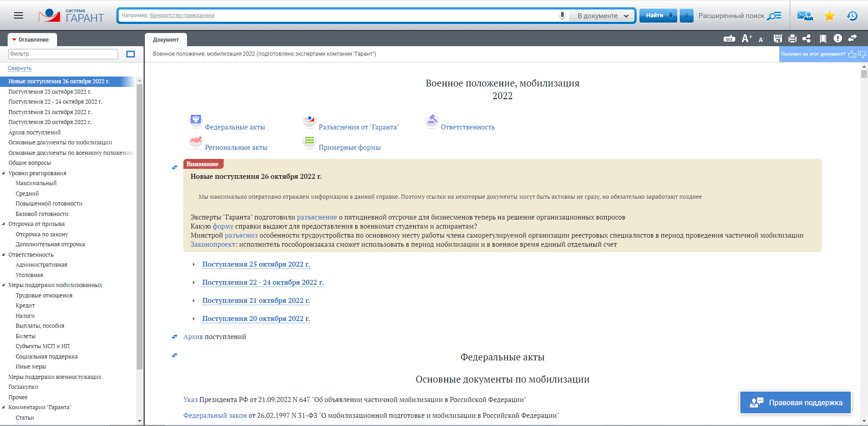Click the Ответственность gavel icon

[432, 120]
